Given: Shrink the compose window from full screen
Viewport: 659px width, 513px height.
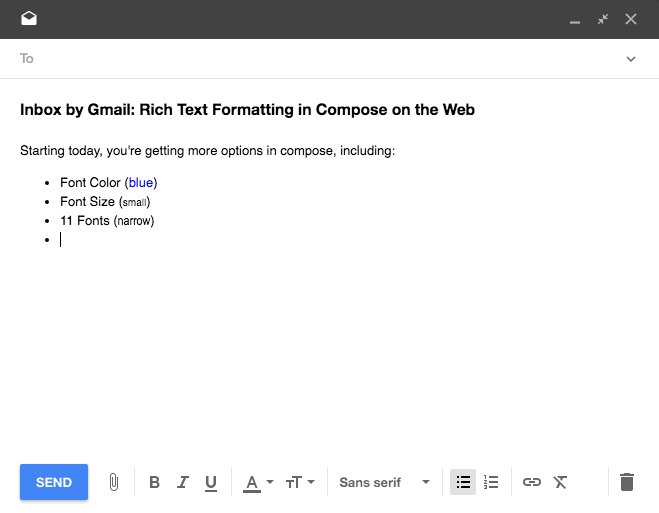Looking at the screenshot, I should click(x=603, y=19).
